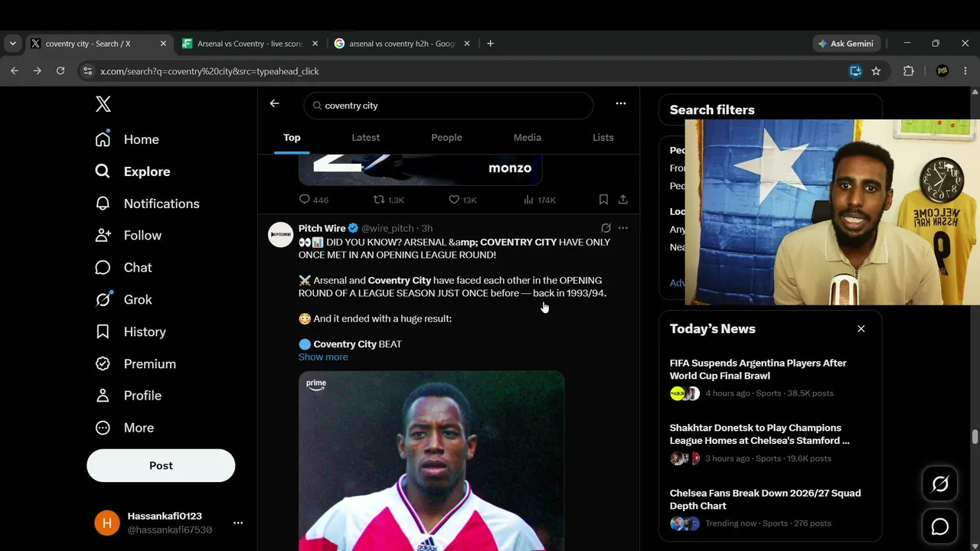Click Grok icon on Pitch Wire post
The width and height of the screenshot is (980, 551).
pos(606,228)
